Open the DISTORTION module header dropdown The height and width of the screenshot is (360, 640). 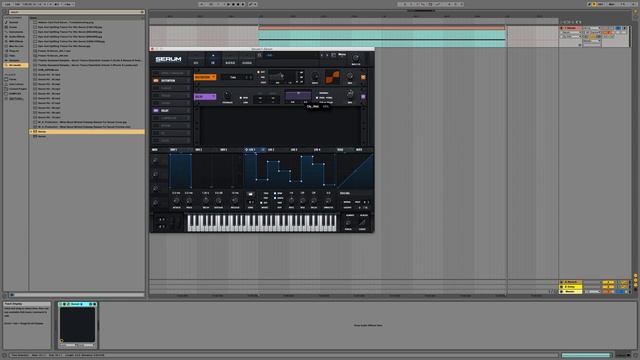pos(205,77)
